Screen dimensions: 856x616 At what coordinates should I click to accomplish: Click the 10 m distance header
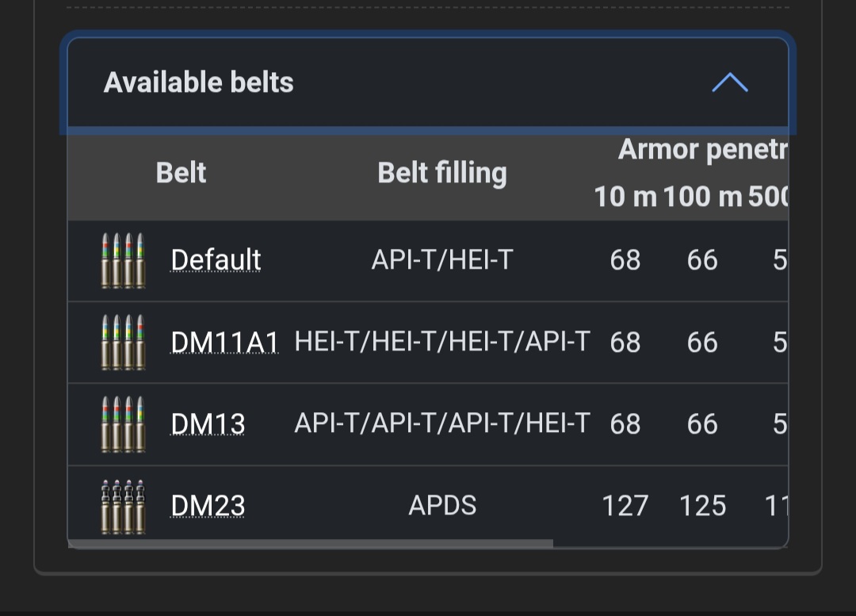click(x=625, y=197)
